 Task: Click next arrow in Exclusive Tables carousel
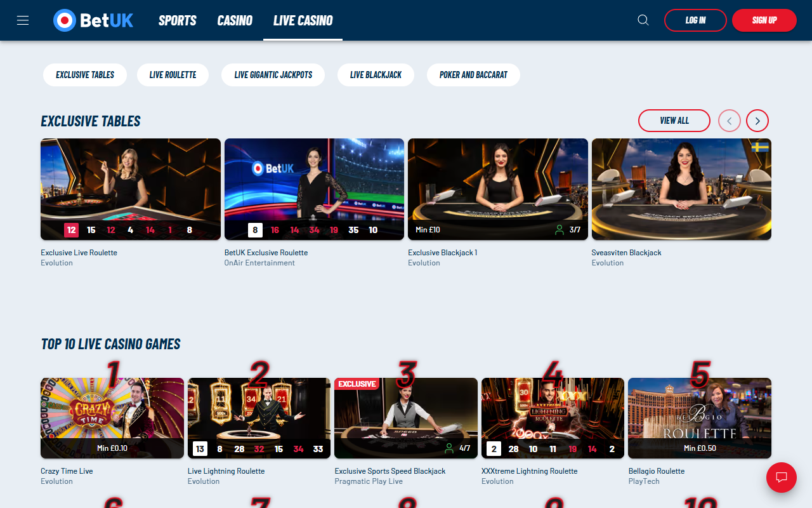click(757, 121)
